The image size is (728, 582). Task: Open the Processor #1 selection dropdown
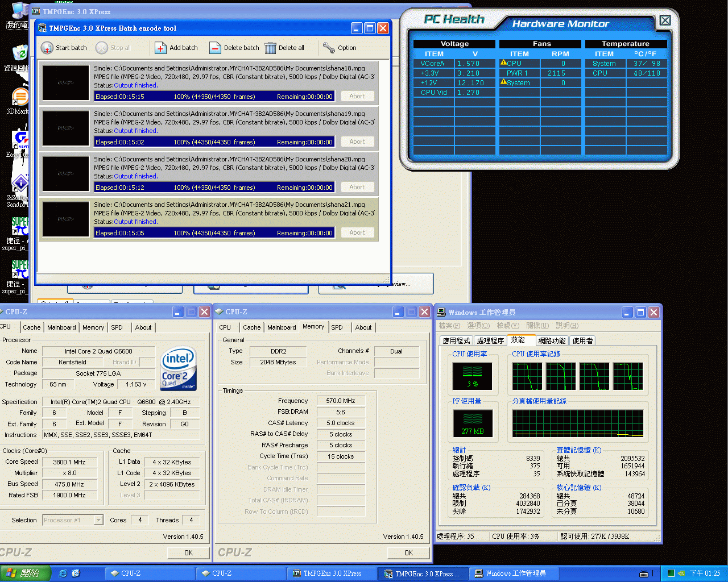98,520
